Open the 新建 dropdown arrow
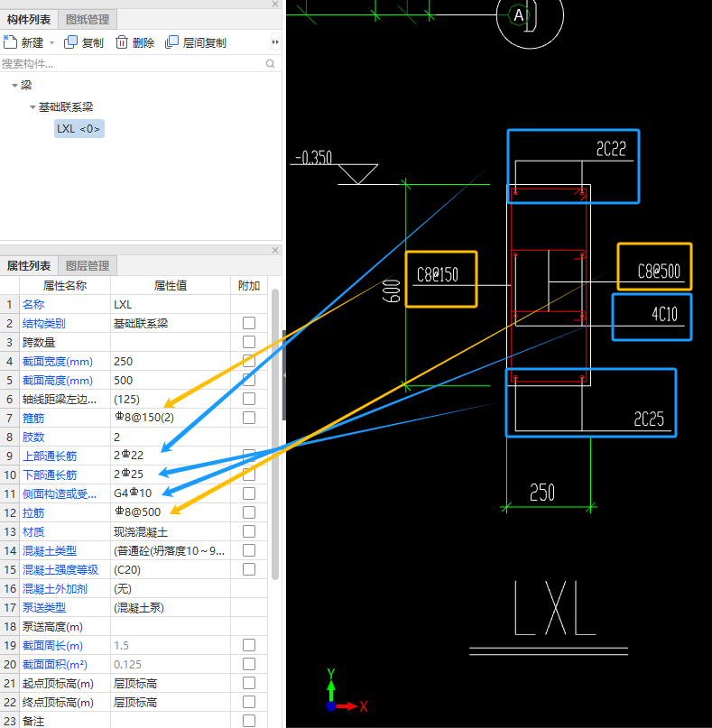This screenshot has width=712, height=728. point(52,42)
